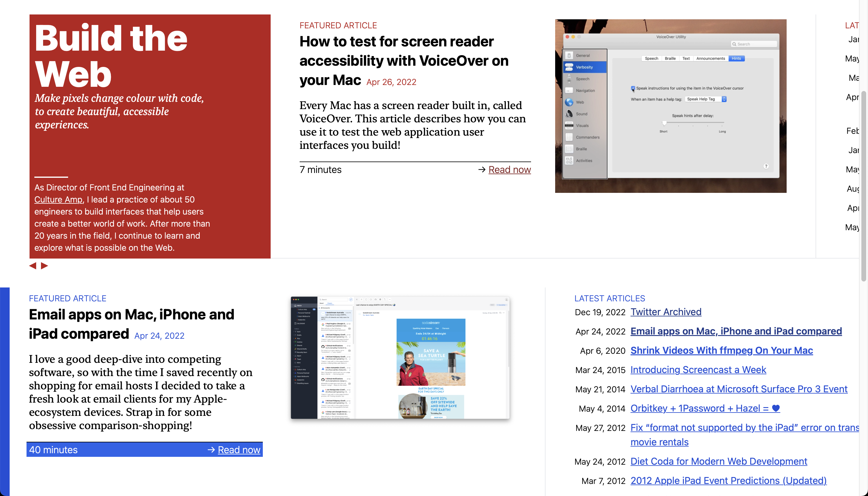Click the red FEATURED ARTICLE label
Screen dimensions: 868x496
point(338,26)
